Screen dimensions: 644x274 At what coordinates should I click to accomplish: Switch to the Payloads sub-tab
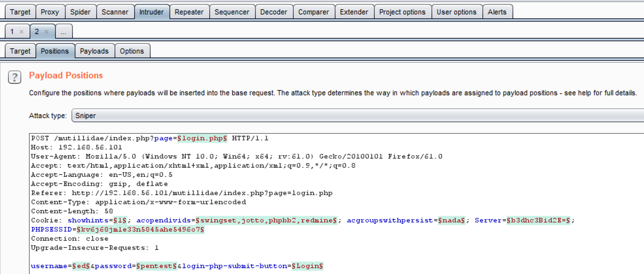pos(94,51)
